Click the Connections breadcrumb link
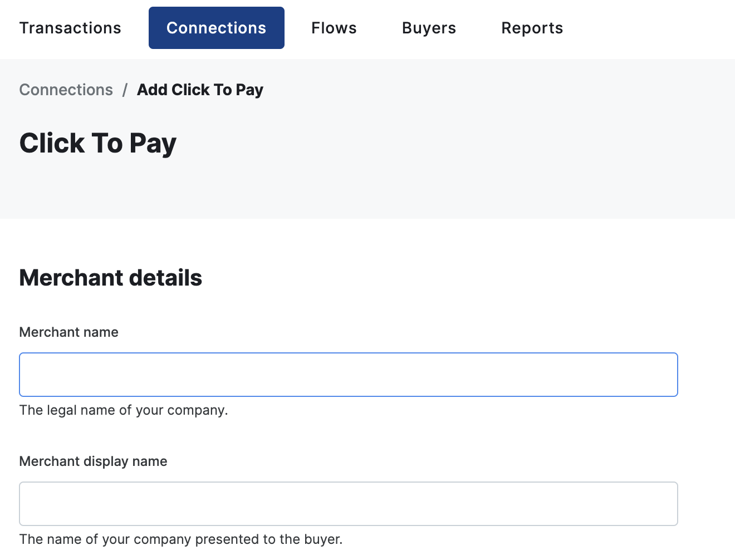 pyautogui.click(x=66, y=90)
